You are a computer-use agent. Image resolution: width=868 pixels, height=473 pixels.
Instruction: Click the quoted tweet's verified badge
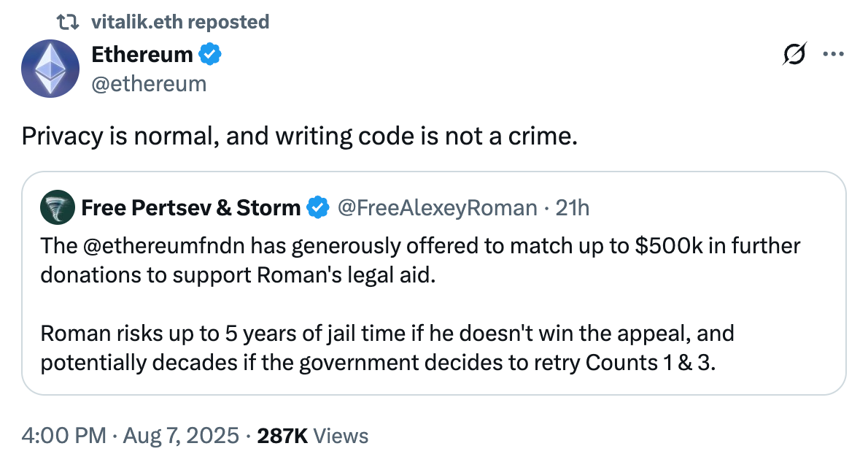(317, 208)
